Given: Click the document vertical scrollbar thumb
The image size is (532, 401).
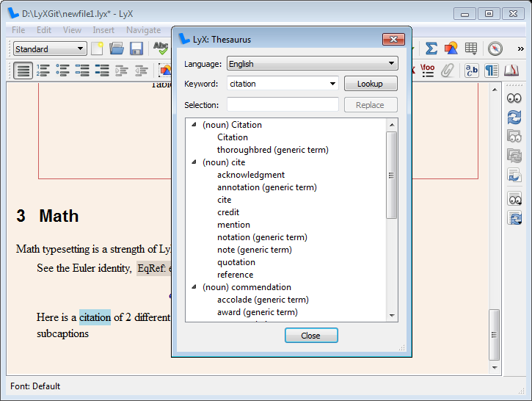Looking at the screenshot, I should pyautogui.click(x=494, y=335).
